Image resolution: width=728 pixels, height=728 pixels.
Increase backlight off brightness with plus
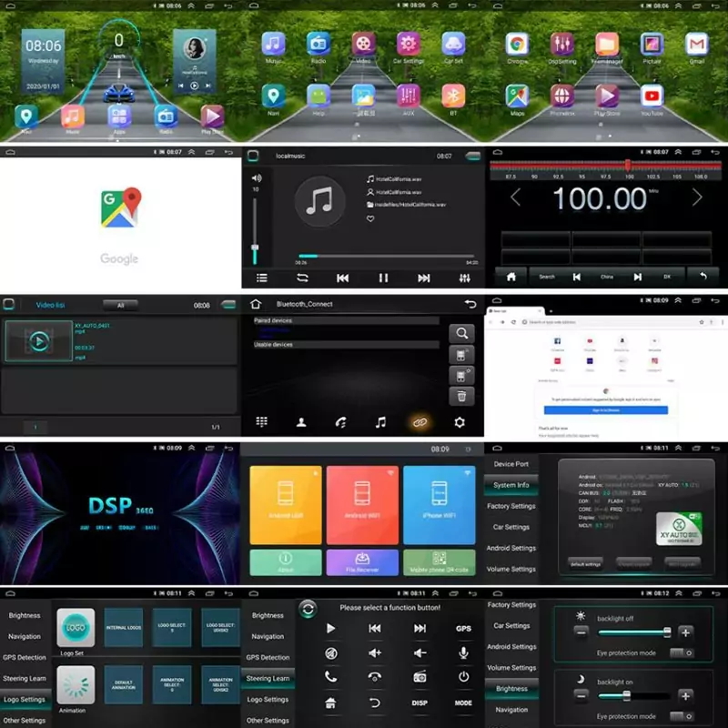pyautogui.click(x=685, y=632)
